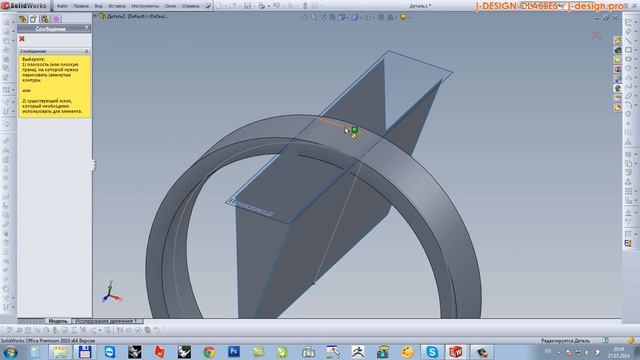The image size is (640, 360).
Task: Switch to the Модель tab
Action: (x=58, y=321)
